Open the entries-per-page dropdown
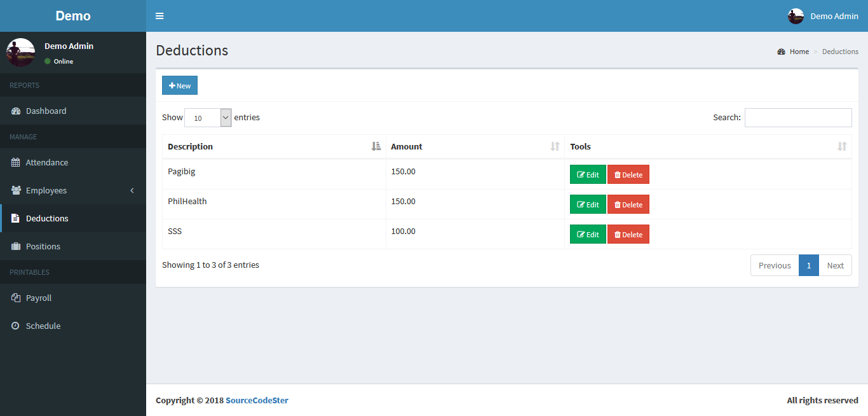 point(208,118)
